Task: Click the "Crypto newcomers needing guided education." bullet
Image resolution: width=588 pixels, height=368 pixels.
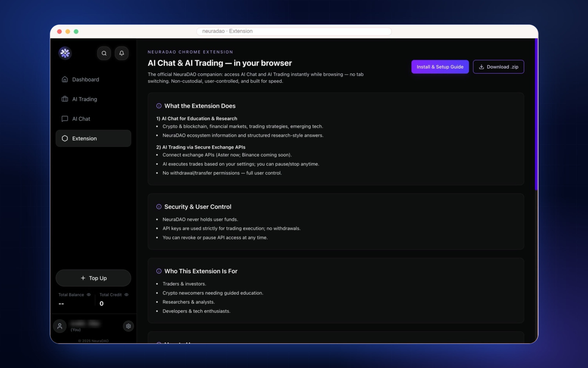Action: (x=213, y=293)
